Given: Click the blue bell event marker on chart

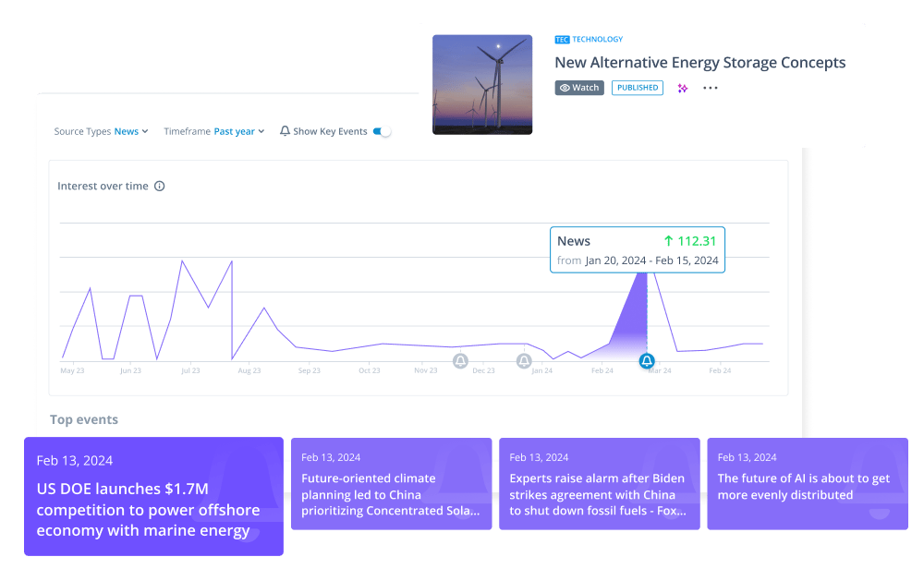Looking at the screenshot, I should coord(647,360).
